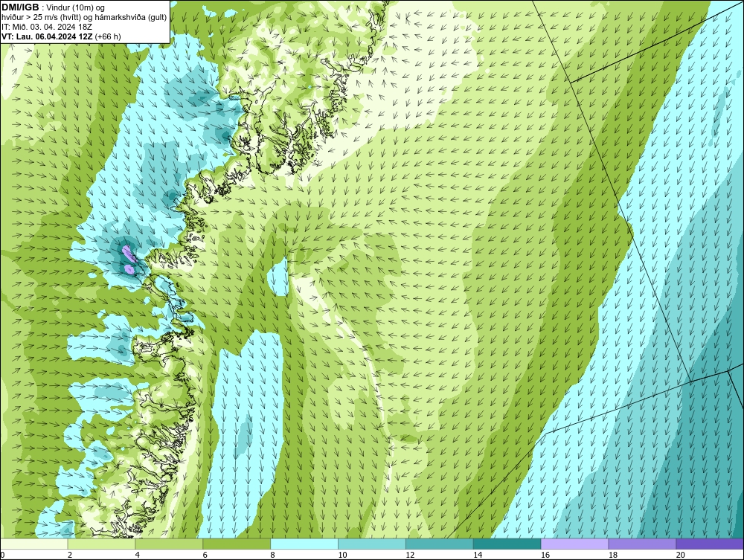
Task: Click the 0–2 m/s legend color swatch
Action: 34,544
